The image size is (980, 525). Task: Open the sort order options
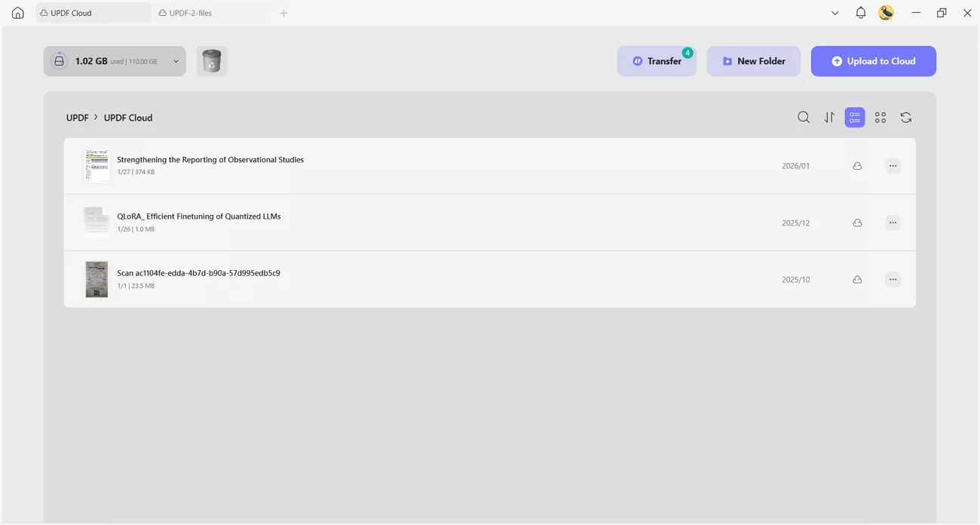[829, 117]
